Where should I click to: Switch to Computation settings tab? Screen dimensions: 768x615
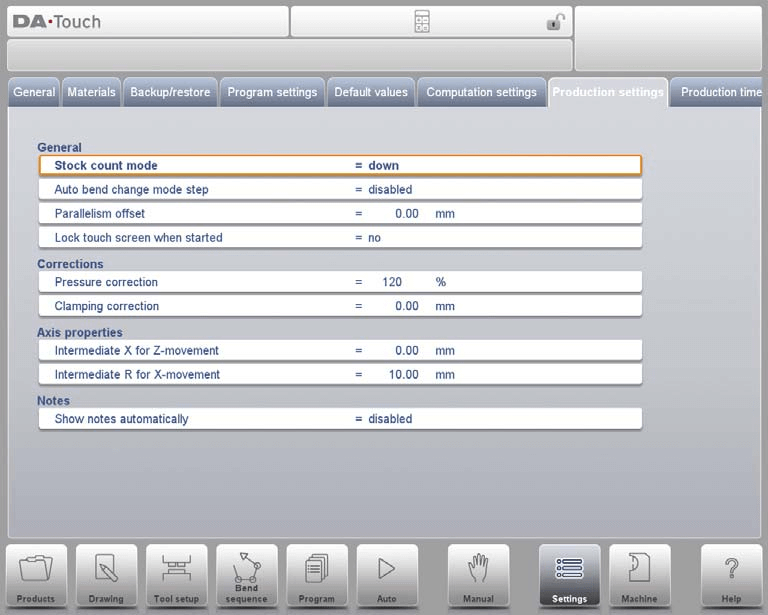click(481, 92)
